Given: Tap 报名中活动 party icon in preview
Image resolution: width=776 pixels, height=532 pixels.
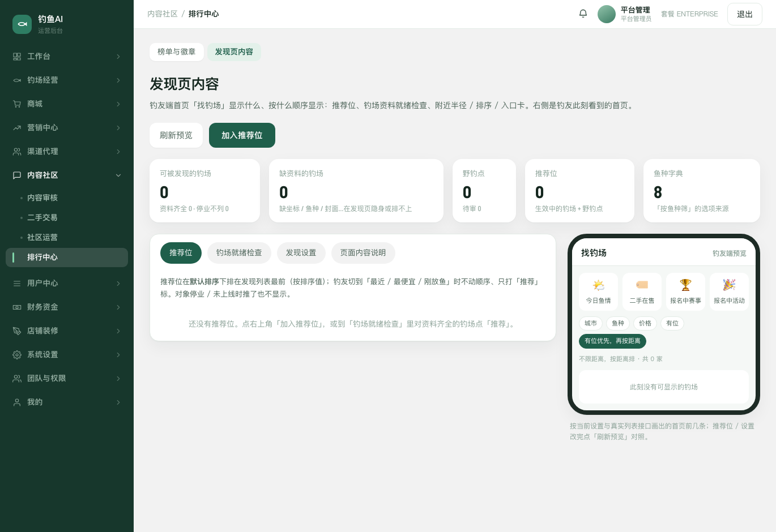Looking at the screenshot, I should [729, 285].
